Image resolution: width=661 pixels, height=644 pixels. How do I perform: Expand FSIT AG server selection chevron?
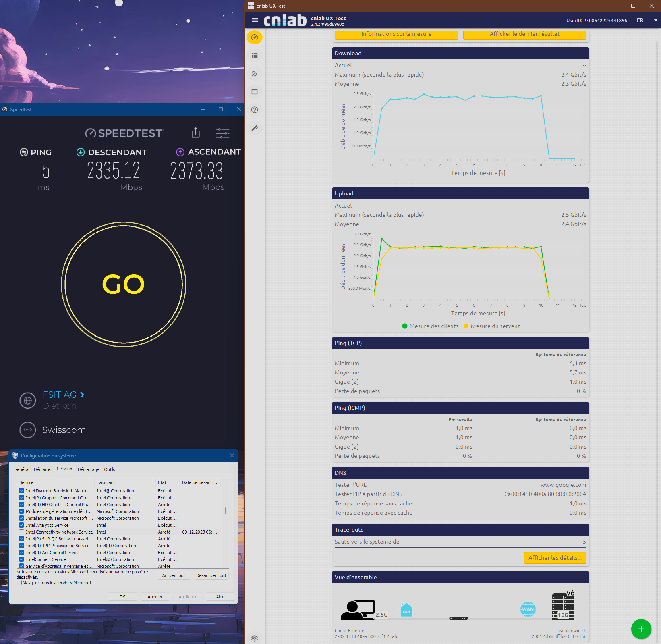(x=82, y=395)
